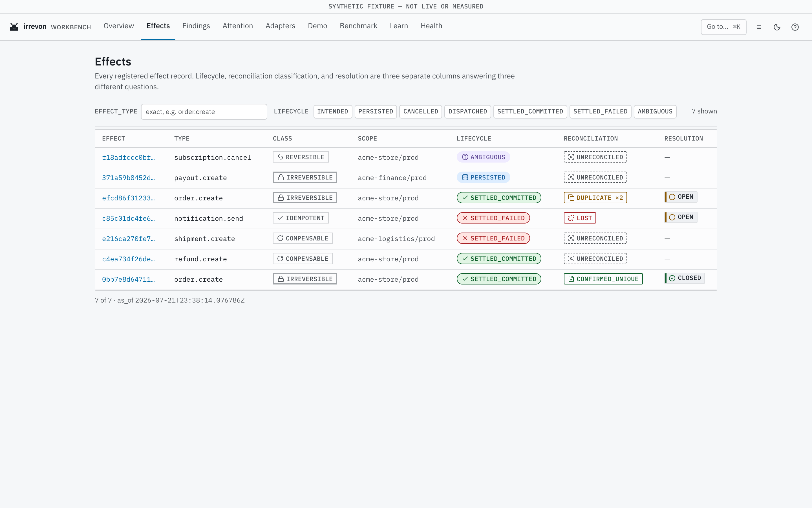Click the LIFECYCLE column header in table
This screenshot has height=508, width=812.
click(x=473, y=138)
